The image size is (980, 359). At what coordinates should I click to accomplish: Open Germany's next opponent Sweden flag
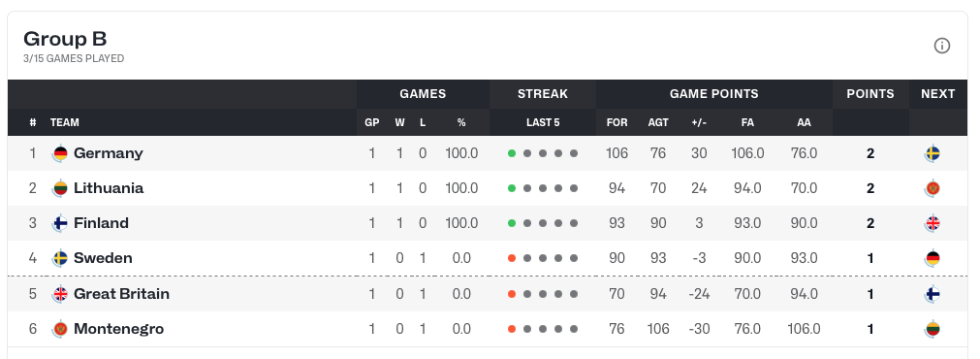coord(933,153)
